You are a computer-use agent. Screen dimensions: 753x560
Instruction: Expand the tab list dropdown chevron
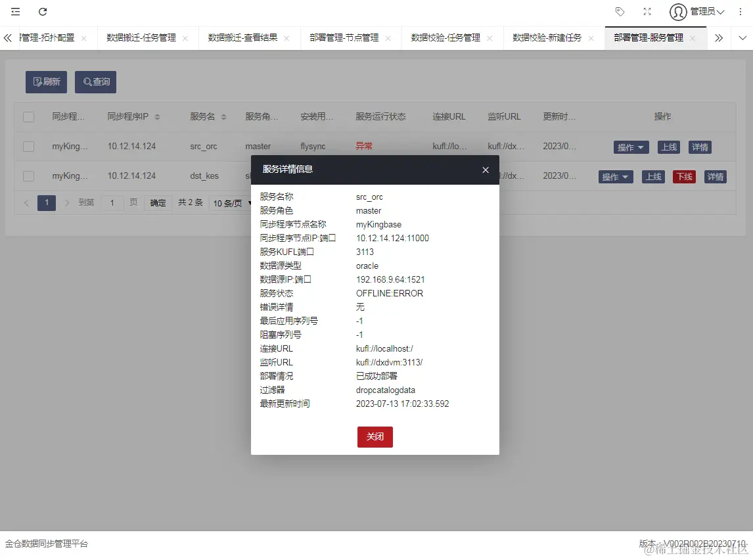[x=742, y=38]
